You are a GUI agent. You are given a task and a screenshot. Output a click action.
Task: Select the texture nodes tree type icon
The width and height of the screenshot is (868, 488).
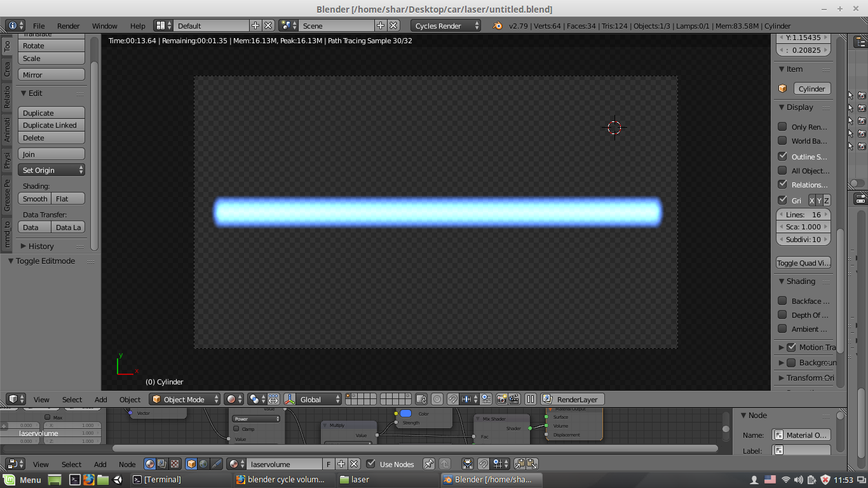point(175,464)
